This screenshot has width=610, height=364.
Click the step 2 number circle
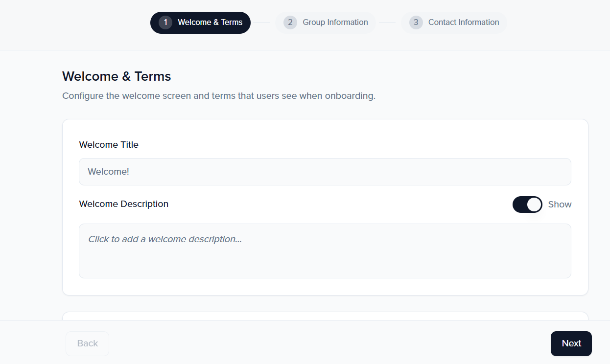click(290, 23)
